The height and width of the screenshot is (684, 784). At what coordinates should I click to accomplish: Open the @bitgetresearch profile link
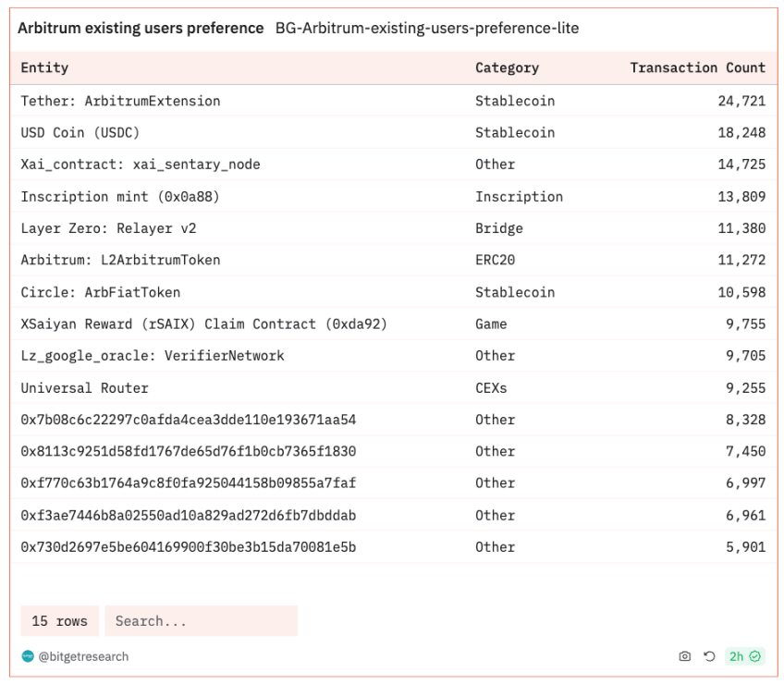click(83, 656)
